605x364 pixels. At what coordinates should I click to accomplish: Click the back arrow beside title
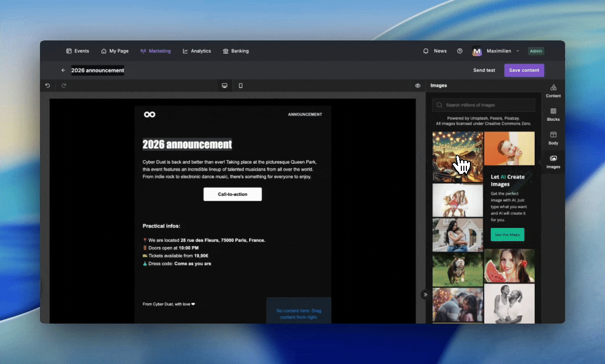tap(63, 70)
